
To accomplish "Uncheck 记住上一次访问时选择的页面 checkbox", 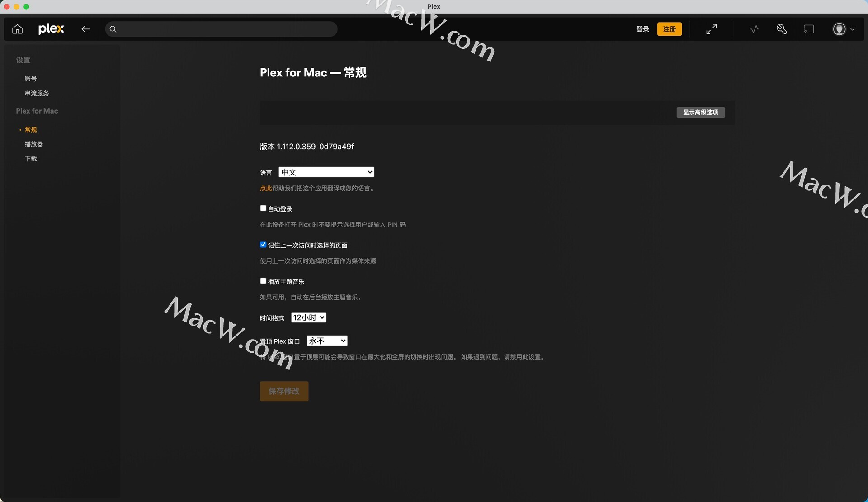I will (x=263, y=245).
